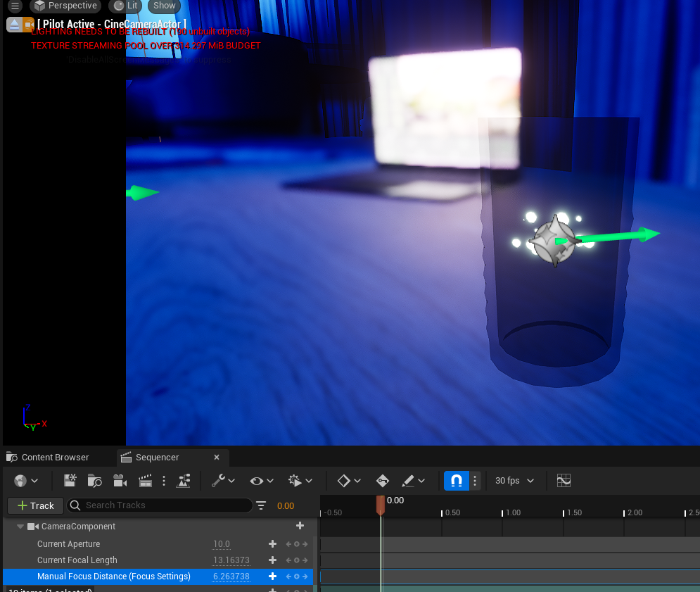The height and width of the screenshot is (592, 700).
Task: Click the render movie clapperboard icon
Action: tap(146, 481)
